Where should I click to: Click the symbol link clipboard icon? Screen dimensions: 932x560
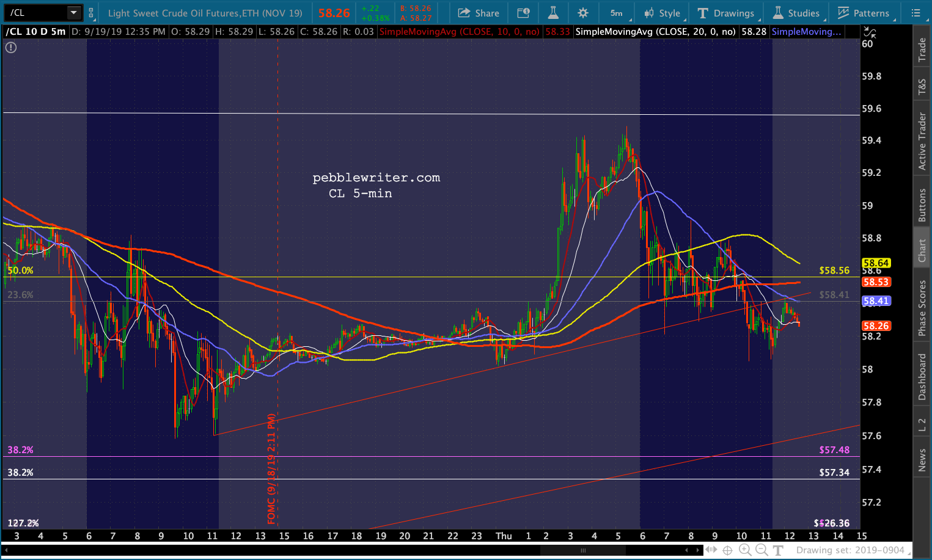[91, 13]
